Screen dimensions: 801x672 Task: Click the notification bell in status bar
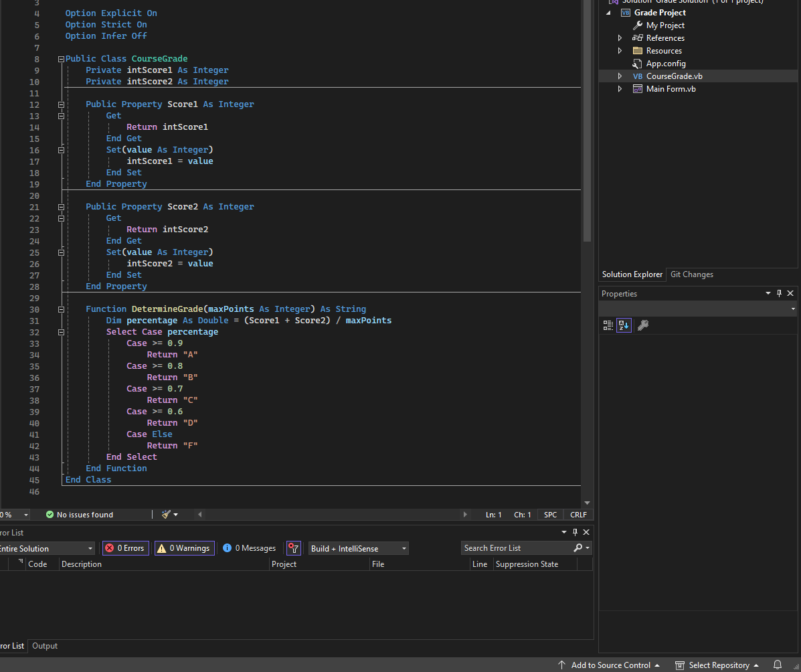[x=778, y=665]
